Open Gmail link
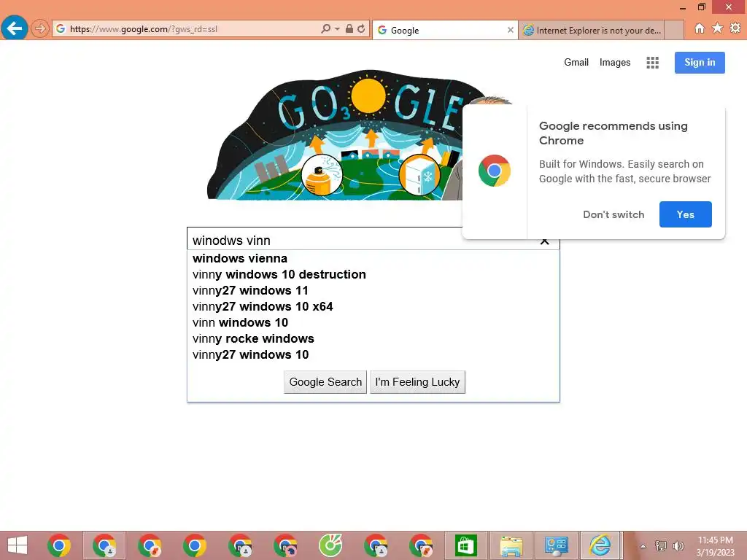747x560 pixels. [576, 63]
